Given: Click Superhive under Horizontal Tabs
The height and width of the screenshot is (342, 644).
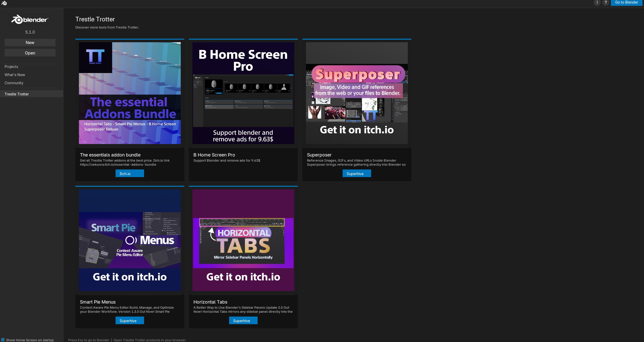Looking at the screenshot, I should [x=243, y=320].
